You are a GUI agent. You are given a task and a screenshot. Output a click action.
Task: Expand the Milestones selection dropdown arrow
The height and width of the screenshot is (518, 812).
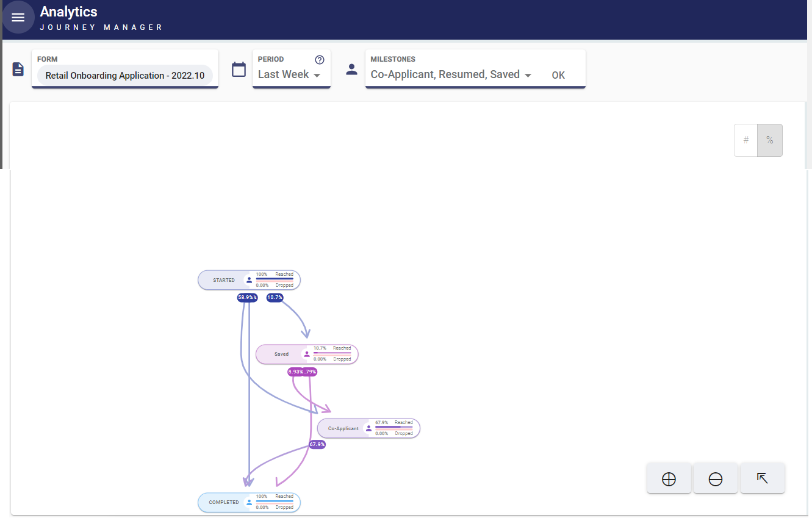tap(528, 75)
